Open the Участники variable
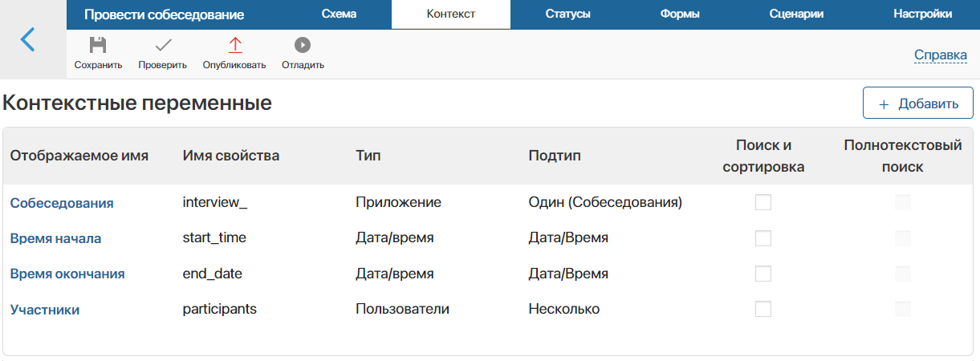980x361 pixels. pos(45,310)
